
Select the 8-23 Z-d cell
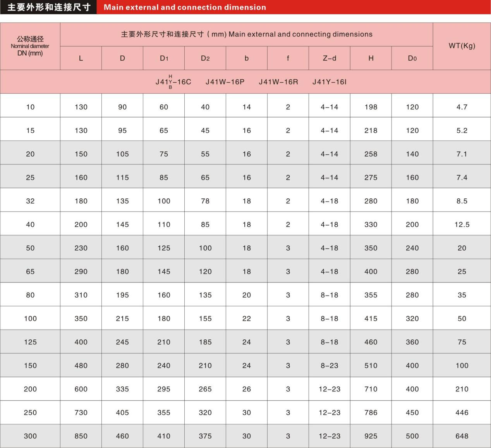[x=329, y=366]
